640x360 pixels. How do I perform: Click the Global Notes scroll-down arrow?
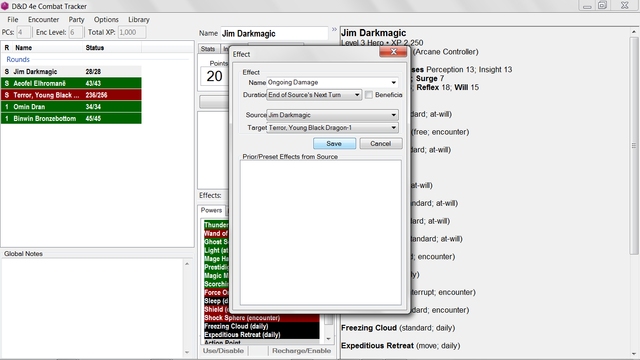point(187,352)
